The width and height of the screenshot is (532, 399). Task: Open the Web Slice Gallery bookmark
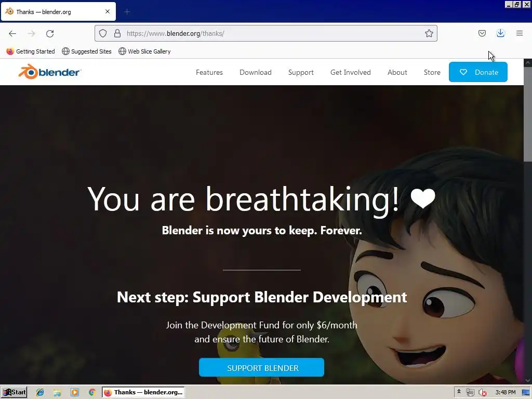tap(144, 51)
